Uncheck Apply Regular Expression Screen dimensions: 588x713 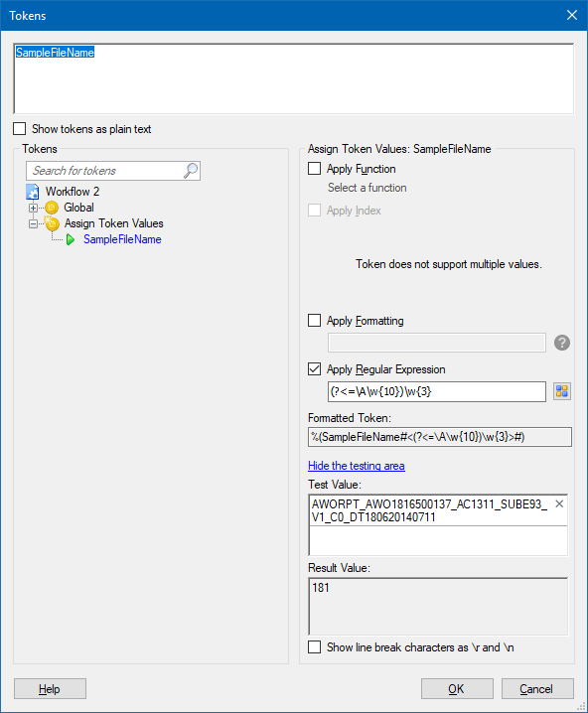point(314,369)
